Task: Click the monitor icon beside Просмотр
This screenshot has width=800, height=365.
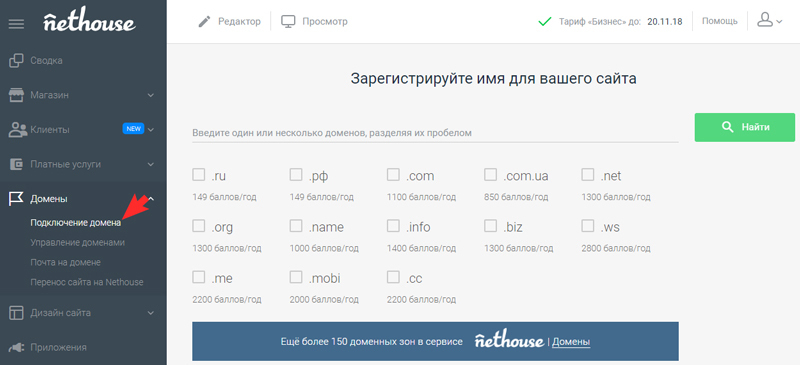Action: pyautogui.click(x=289, y=22)
